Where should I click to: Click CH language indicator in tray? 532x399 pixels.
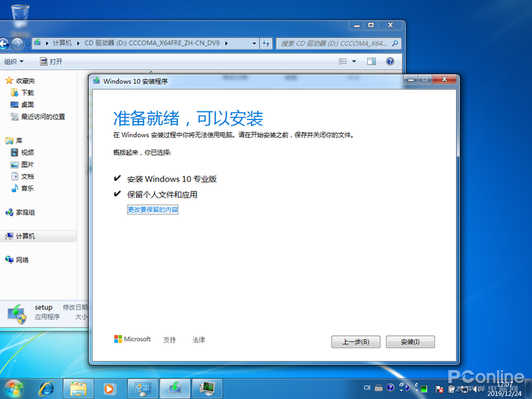[x=367, y=388]
